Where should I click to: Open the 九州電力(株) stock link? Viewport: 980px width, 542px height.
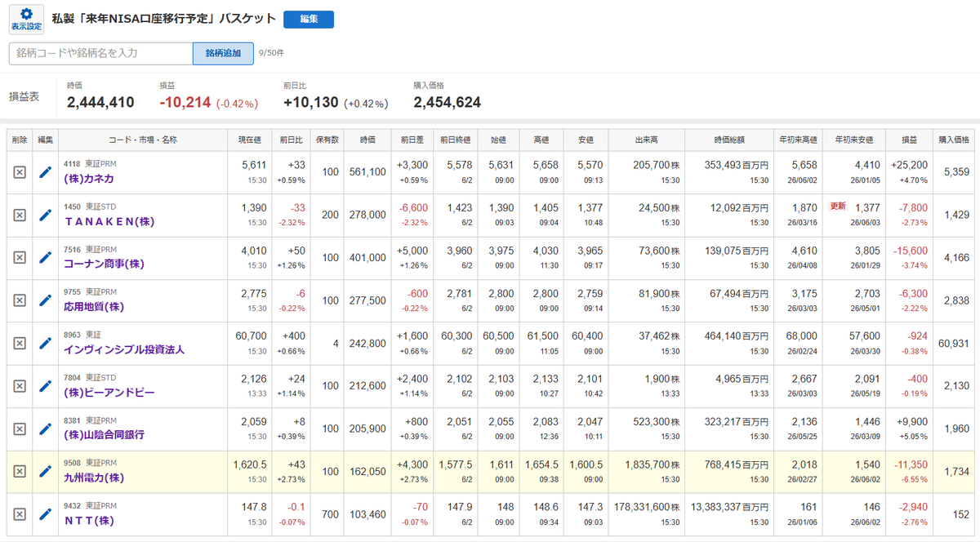tap(94, 478)
